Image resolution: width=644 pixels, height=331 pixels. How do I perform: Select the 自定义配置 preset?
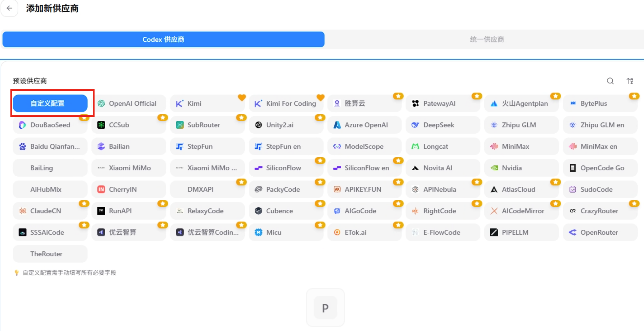50,103
